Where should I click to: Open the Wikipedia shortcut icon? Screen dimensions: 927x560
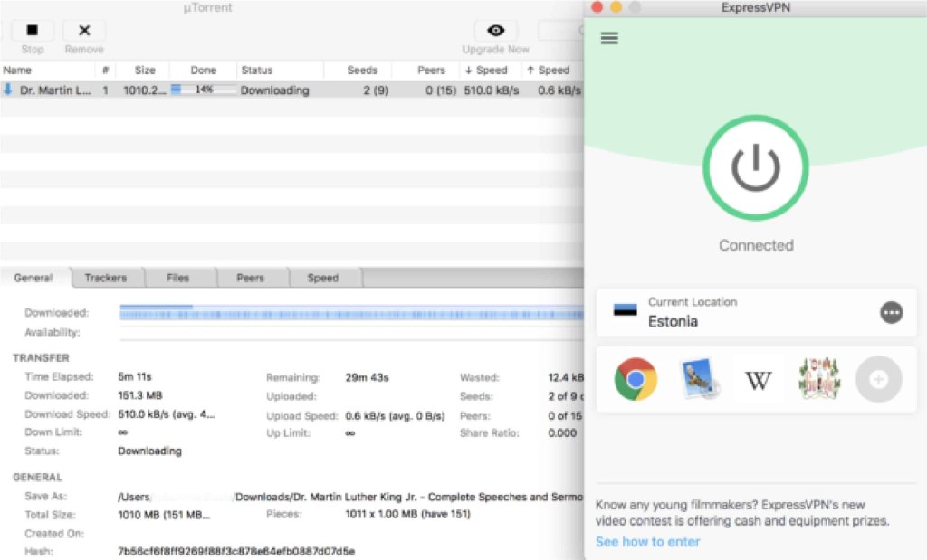[758, 380]
